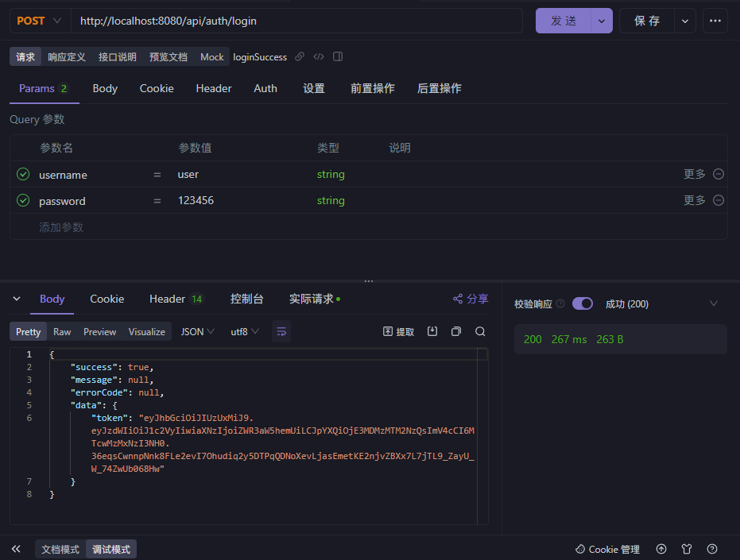Viewport: 740px width, 560px height.
Task: Open the utf8 encoding dropdown
Action: 245,331
